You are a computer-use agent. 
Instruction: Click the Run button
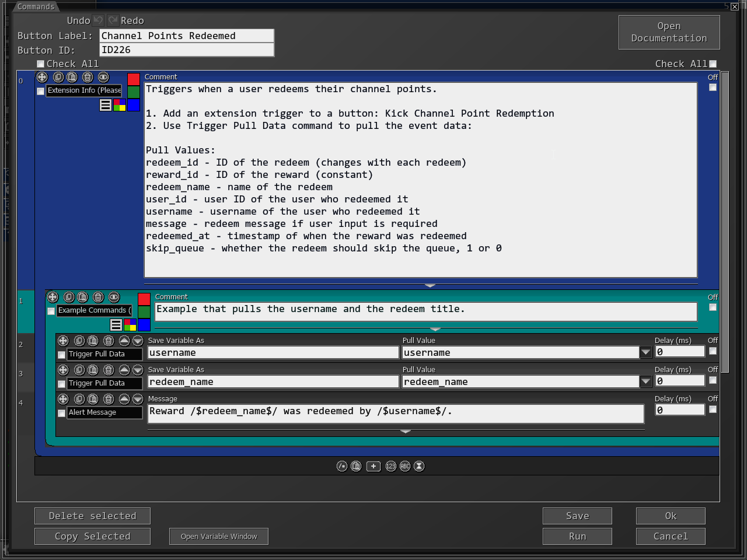pyautogui.click(x=577, y=536)
